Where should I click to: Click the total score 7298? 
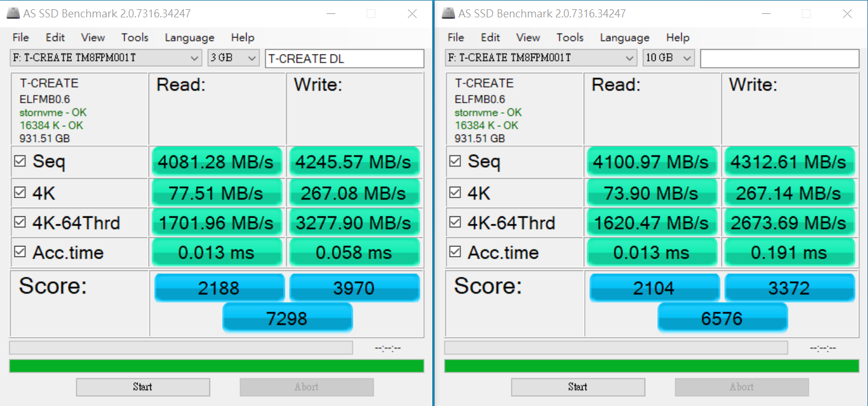click(288, 317)
